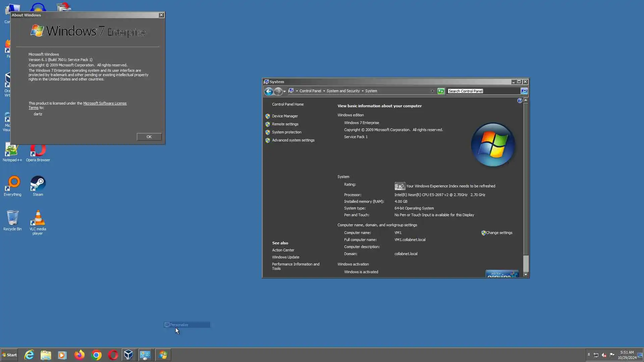Expand the Control Panel breadcrumb arrow
The height and width of the screenshot is (362, 644).
(324, 91)
